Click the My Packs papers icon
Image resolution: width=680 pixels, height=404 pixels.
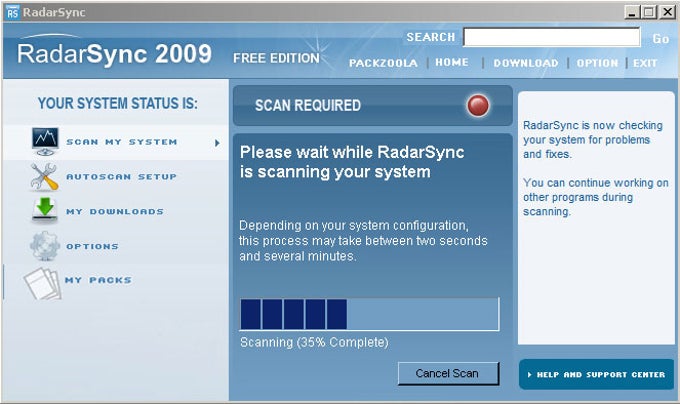[x=42, y=283]
